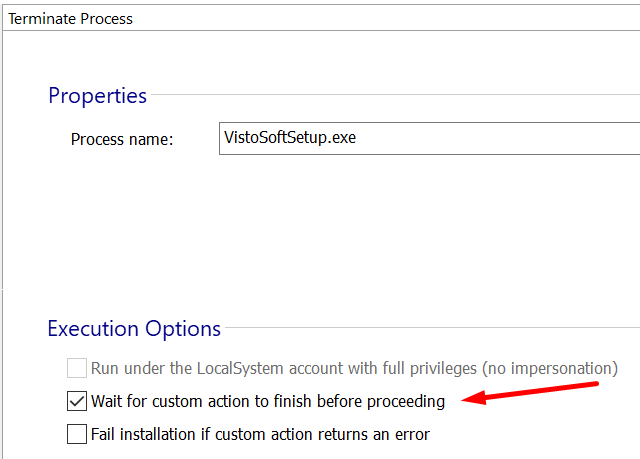Select the Properties section heading
The width and height of the screenshot is (640, 459).
(97, 96)
